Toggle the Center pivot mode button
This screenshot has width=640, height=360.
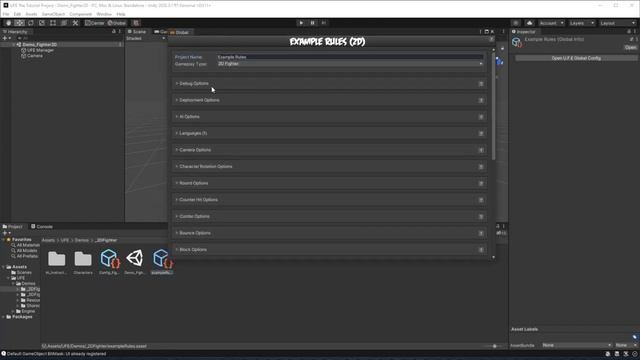(95, 23)
